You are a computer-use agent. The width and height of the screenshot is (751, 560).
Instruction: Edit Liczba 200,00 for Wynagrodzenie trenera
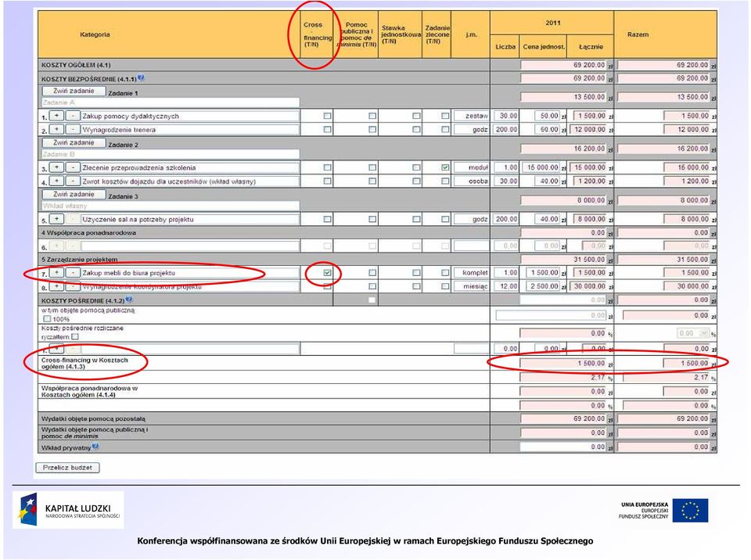[506, 129]
